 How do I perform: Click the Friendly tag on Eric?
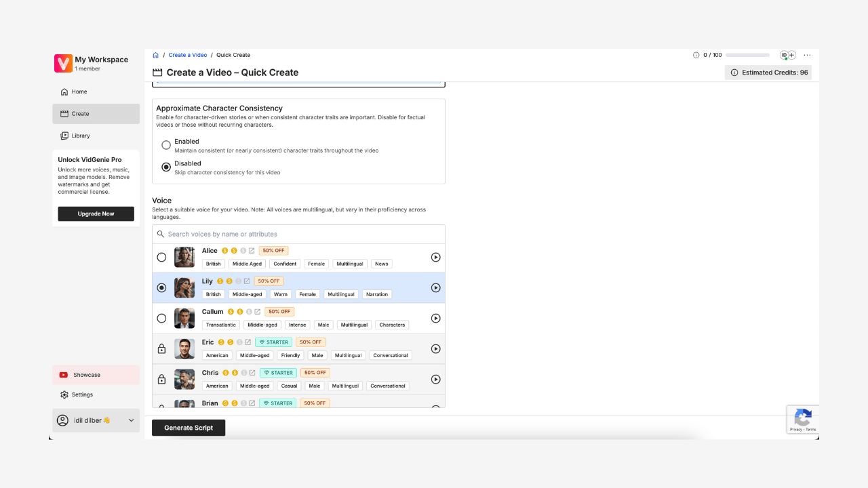click(x=290, y=355)
